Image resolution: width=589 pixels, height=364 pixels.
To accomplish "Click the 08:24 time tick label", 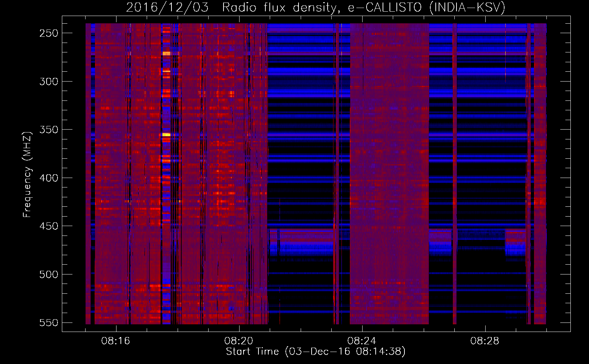I will tap(362, 341).
